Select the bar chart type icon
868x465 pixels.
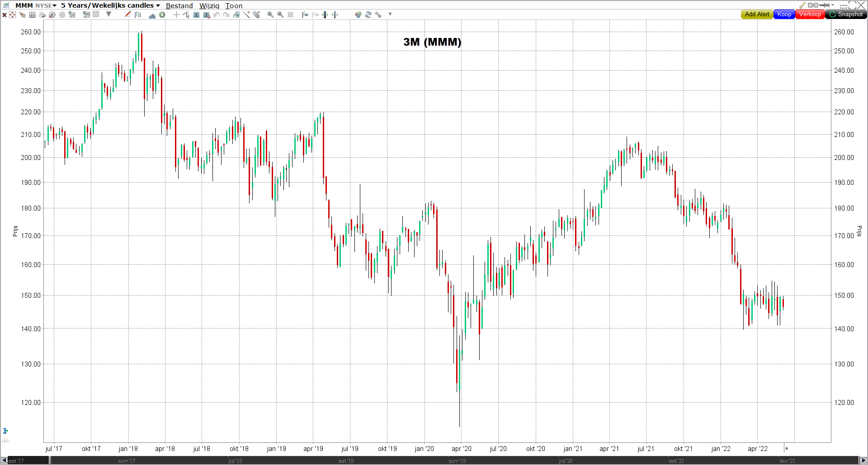(x=138, y=14)
